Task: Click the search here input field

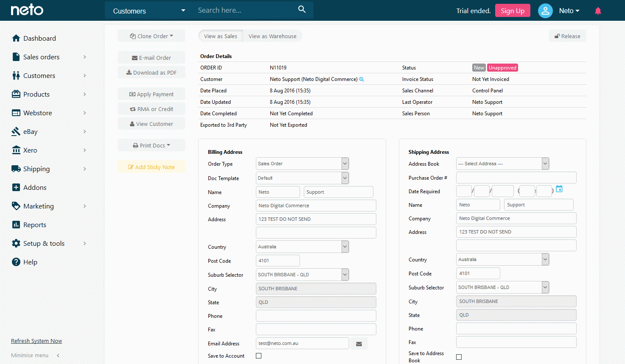Action: pyautogui.click(x=244, y=10)
